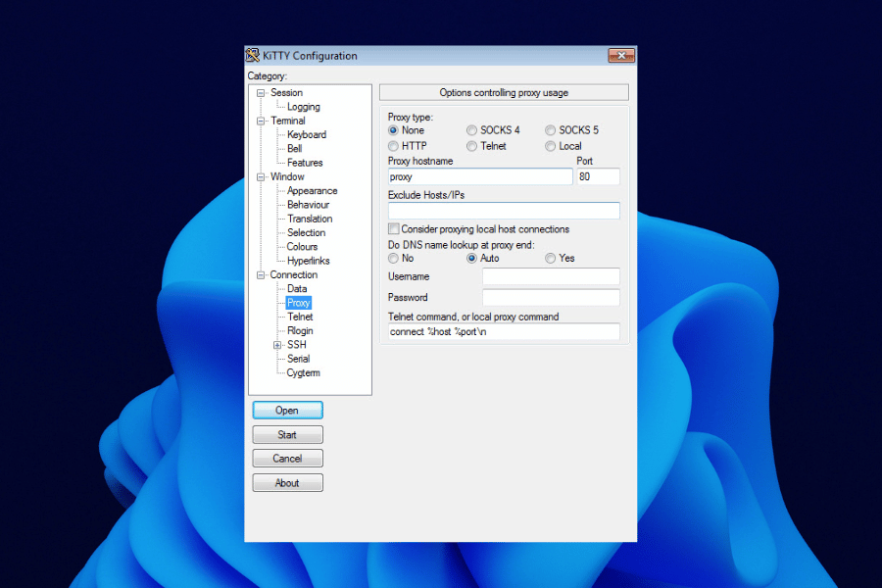The height and width of the screenshot is (588, 882).
Task: Switch to the Telnet category page
Action: tap(299, 317)
